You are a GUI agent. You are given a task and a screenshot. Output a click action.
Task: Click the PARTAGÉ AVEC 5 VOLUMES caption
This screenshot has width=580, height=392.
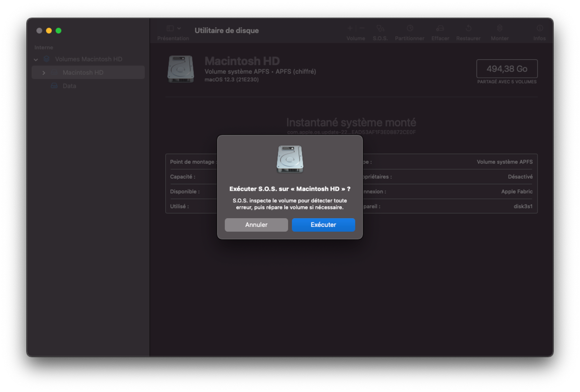coord(507,82)
